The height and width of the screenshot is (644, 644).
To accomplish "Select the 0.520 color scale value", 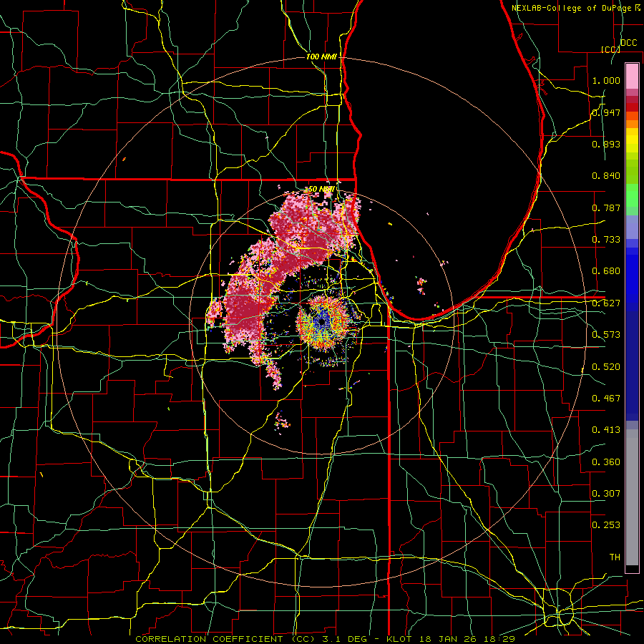I will 606,366.
